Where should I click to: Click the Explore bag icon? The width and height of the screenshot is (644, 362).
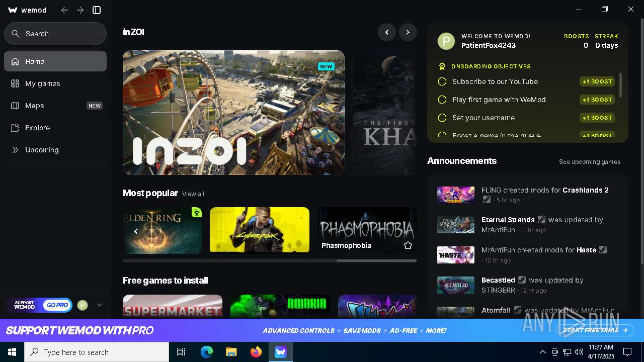click(x=15, y=128)
